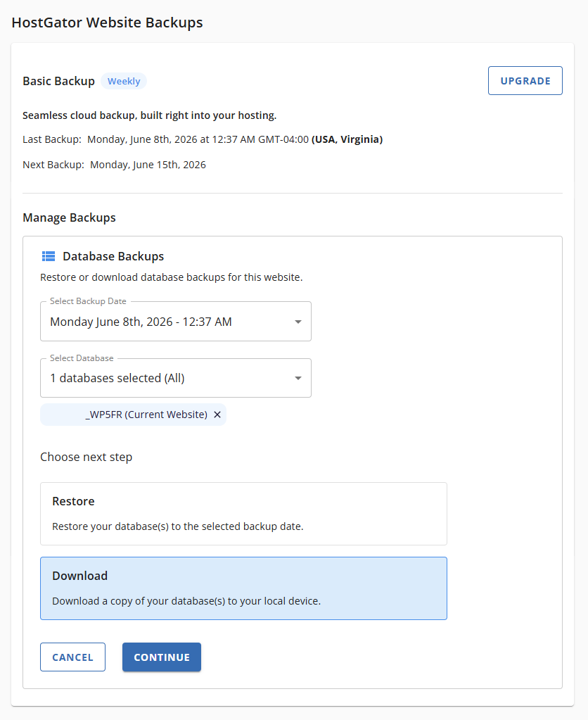588x720 pixels.
Task: Click the Weekly badge
Action: [124, 81]
